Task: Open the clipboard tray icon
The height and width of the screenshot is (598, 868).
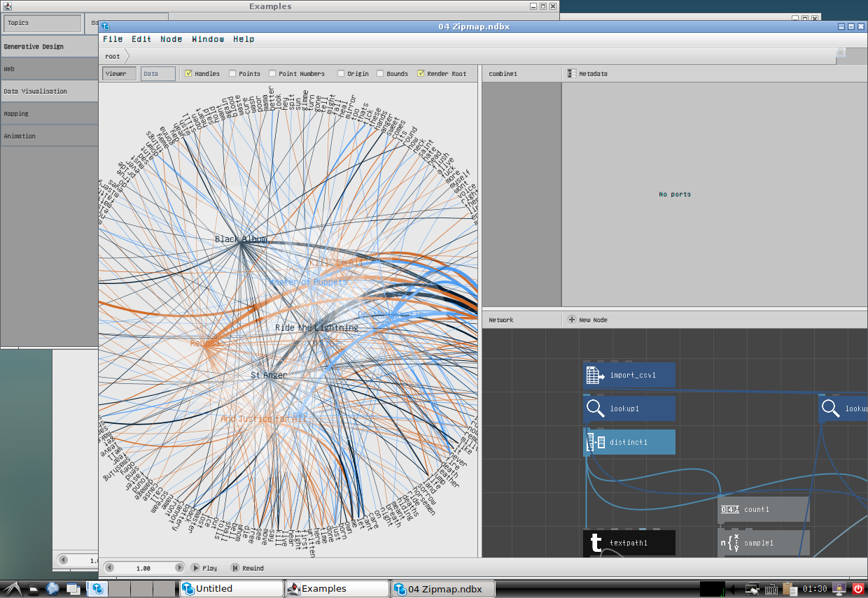Action: 790,589
